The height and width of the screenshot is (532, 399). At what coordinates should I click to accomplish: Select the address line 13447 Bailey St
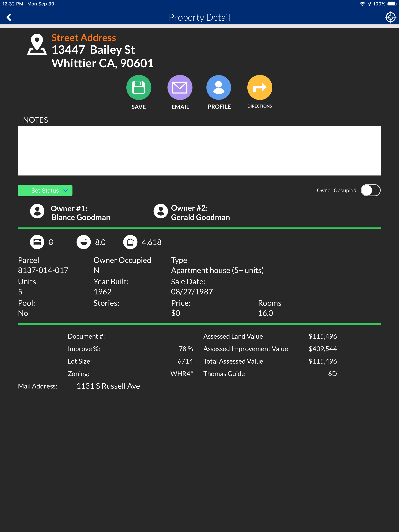click(93, 50)
